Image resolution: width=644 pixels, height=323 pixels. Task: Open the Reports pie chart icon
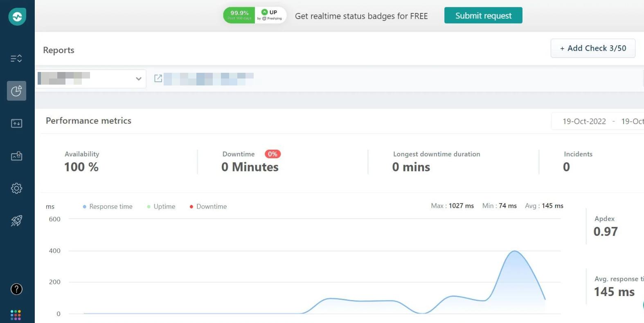(16, 91)
